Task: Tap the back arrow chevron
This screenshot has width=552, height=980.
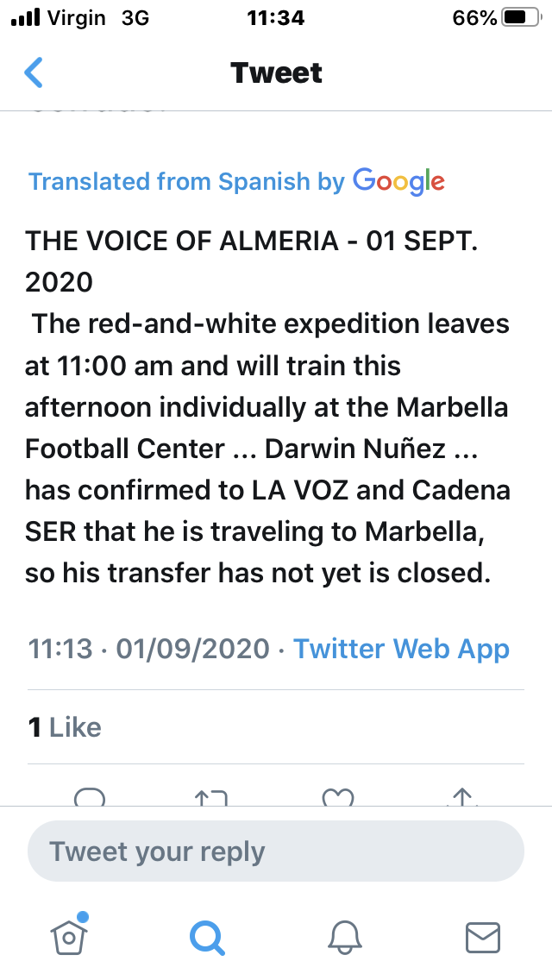Action: (33, 72)
